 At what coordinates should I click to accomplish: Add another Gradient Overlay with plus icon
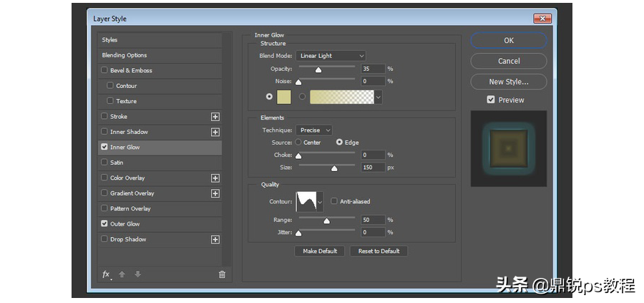coord(215,193)
